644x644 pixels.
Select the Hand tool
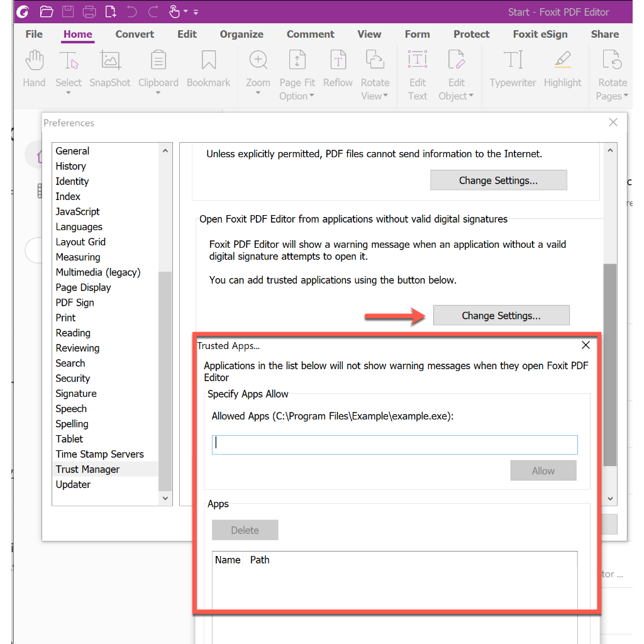(34, 69)
